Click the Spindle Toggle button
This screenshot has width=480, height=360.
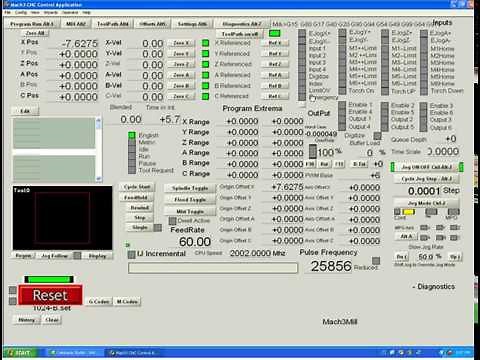[x=190, y=188]
